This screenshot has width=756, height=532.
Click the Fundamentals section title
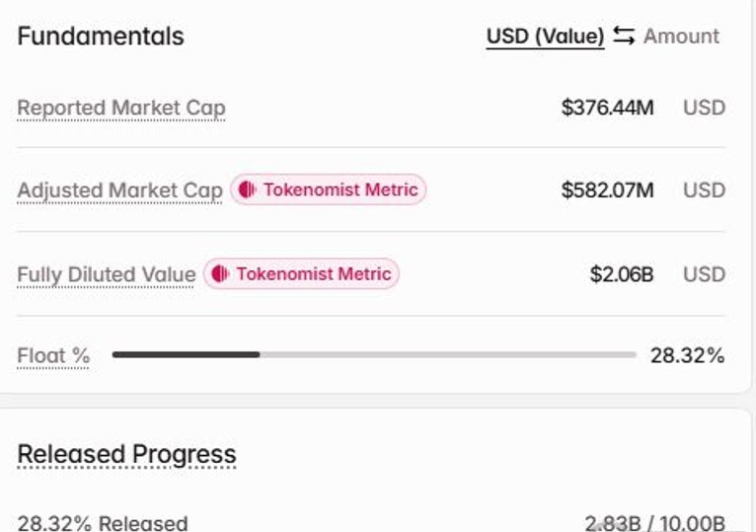coord(101,37)
